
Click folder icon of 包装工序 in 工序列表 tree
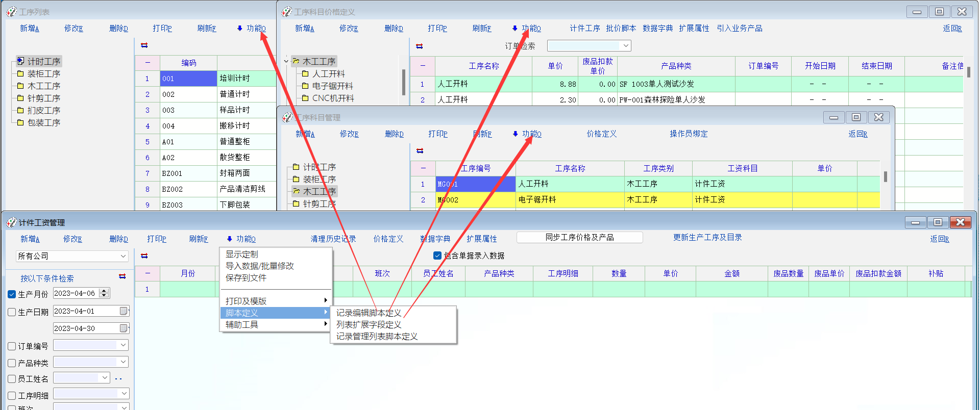coord(20,123)
